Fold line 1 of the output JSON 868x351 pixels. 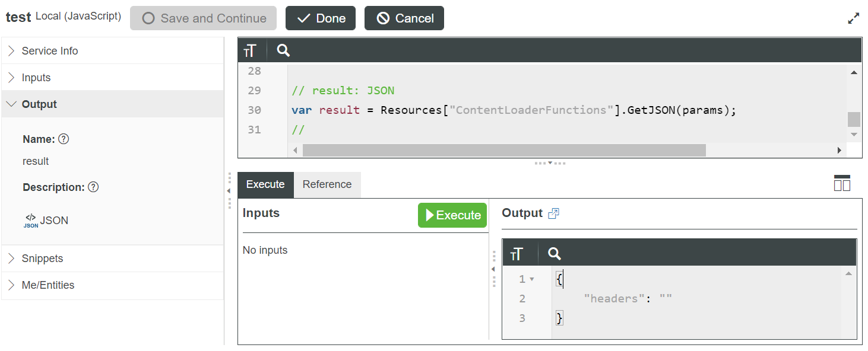532,279
